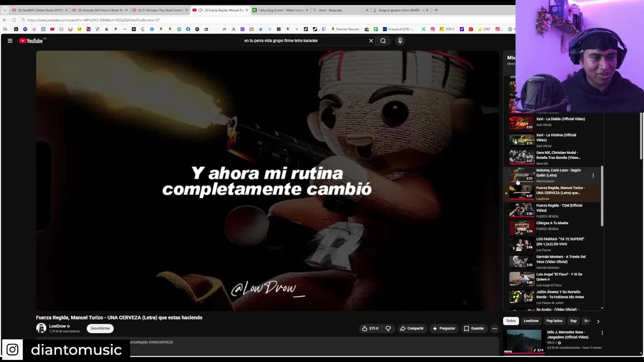The width and height of the screenshot is (644, 362).
Task: Switch to Carlos22yg Stream browser tab
Action: (279, 10)
